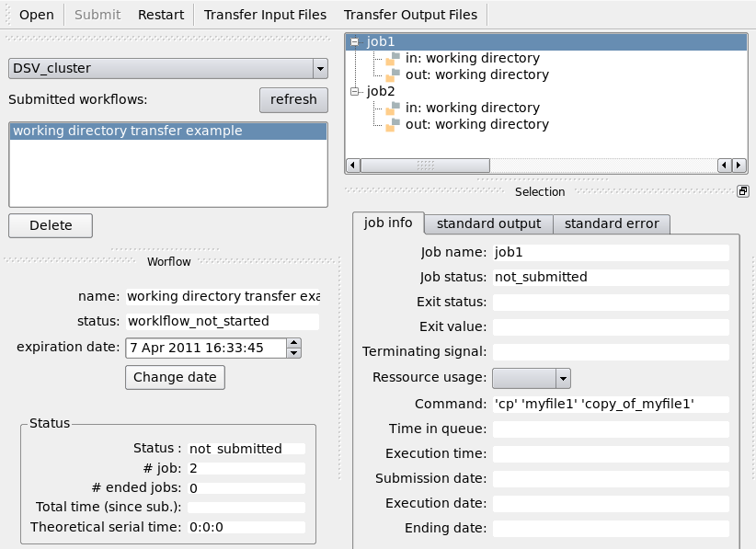Viewport: 756px width, 549px height.
Task: Collapse the job2 tree node
Action: click(356, 92)
